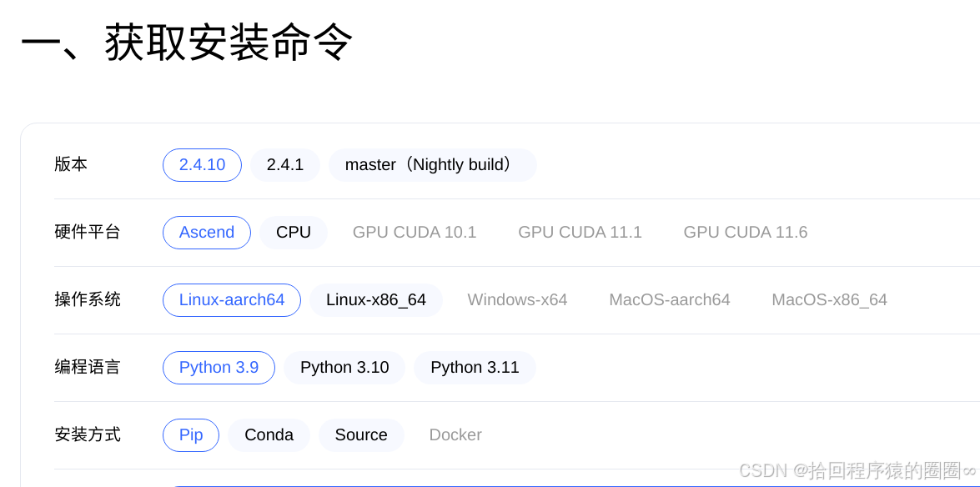Viewport: 980px width, 487px height.
Task: Click the 硬件平台 row label
Action: pyautogui.click(x=88, y=233)
